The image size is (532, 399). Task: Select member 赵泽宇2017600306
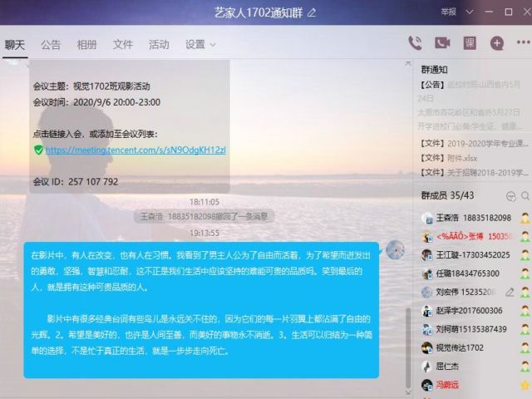click(469, 310)
